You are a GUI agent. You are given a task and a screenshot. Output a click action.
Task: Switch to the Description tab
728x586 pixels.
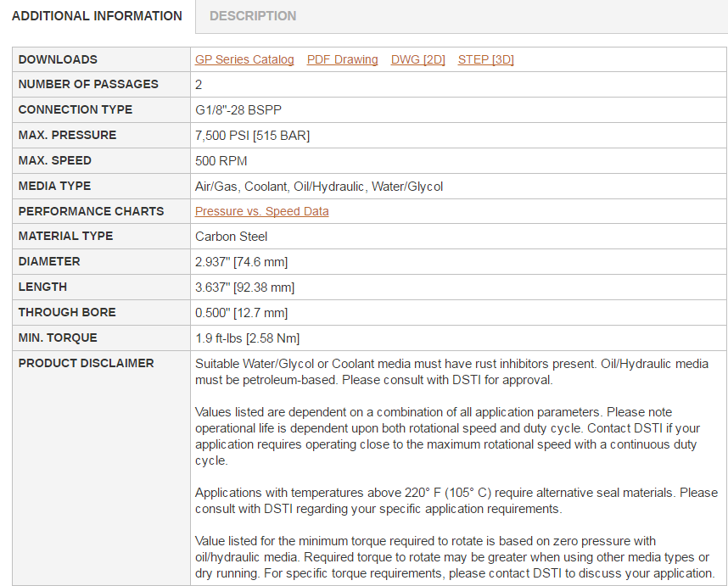pos(253,16)
